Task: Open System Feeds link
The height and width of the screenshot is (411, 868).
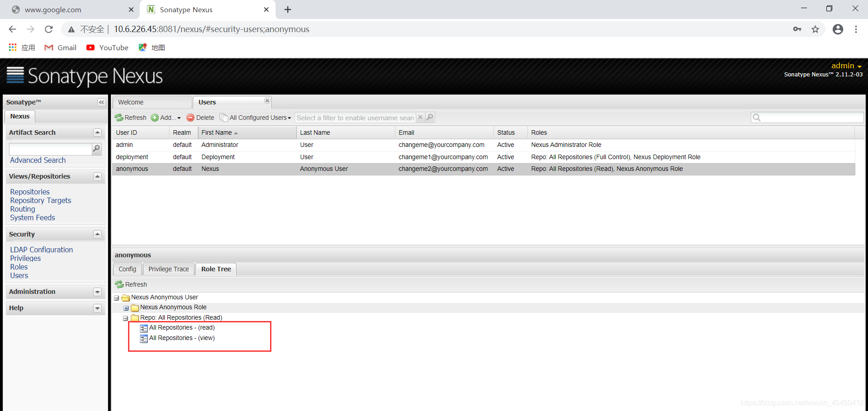Action: (33, 217)
